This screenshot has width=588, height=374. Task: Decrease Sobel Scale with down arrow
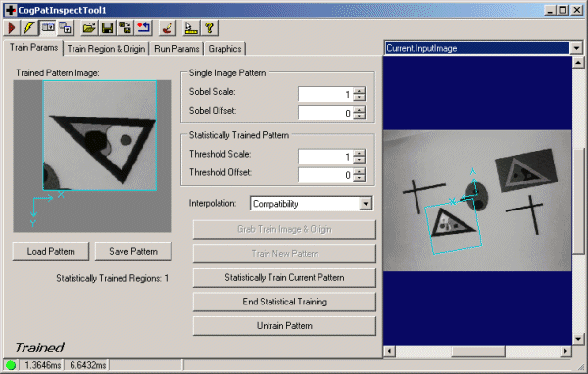(360, 98)
